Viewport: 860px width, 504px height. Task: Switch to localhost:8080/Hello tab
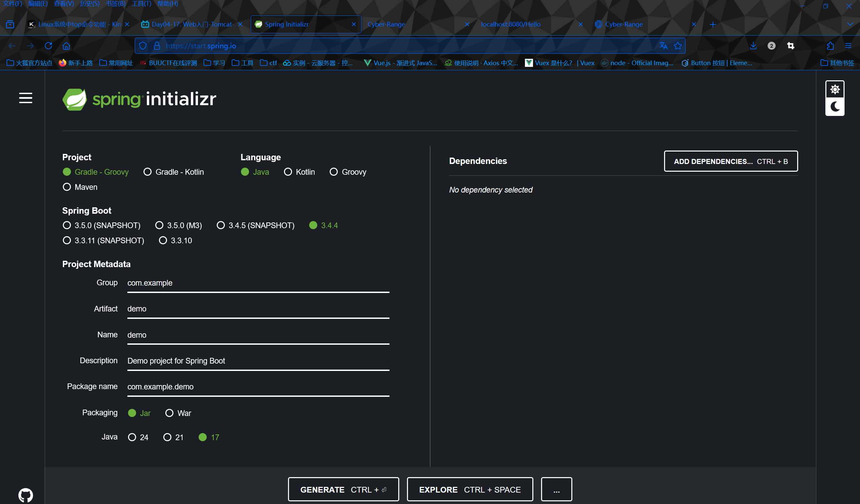click(510, 24)
